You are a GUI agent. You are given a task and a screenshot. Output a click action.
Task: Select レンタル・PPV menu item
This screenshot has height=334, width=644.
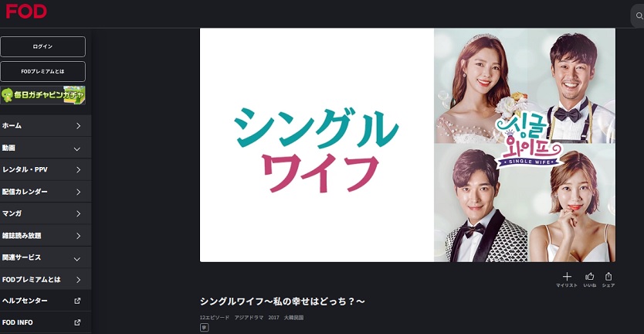[46, 169]
